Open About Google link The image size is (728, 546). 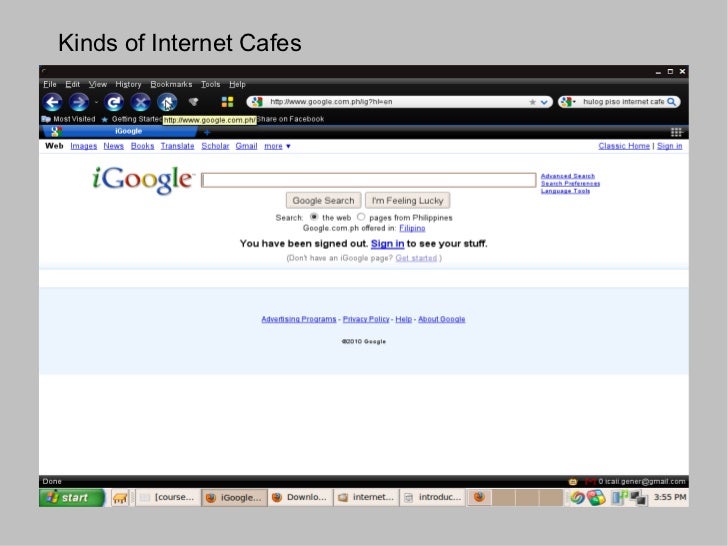(x=442, y=319)
